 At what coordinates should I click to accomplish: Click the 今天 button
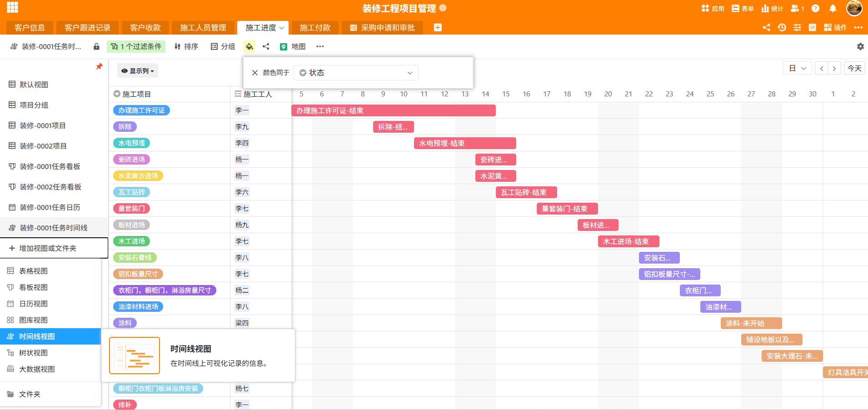coord(854,68)
